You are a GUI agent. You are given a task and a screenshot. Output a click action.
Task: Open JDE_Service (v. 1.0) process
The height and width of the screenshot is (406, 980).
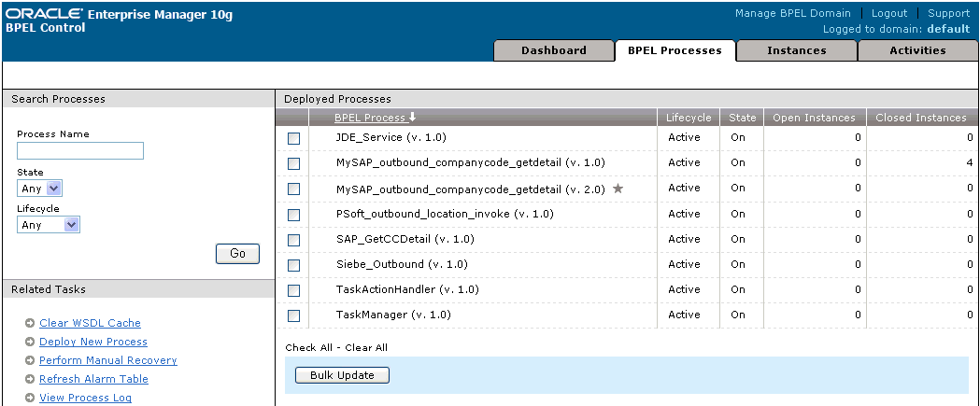[391, 137]
